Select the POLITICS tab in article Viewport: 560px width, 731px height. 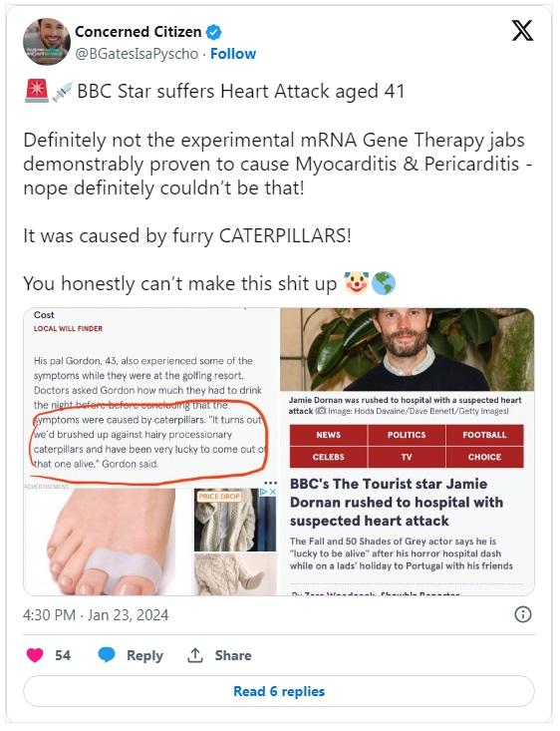click(407, 435)
